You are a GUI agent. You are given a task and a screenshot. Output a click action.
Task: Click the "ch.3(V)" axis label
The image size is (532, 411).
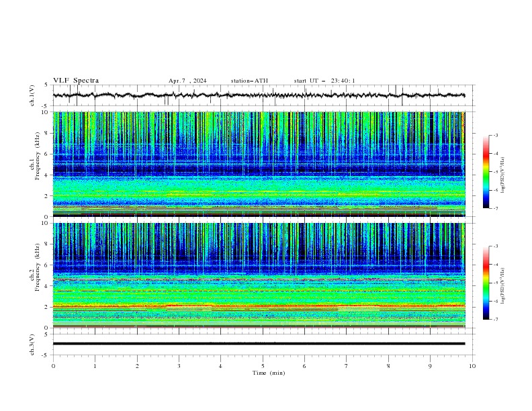click(32, 345)
